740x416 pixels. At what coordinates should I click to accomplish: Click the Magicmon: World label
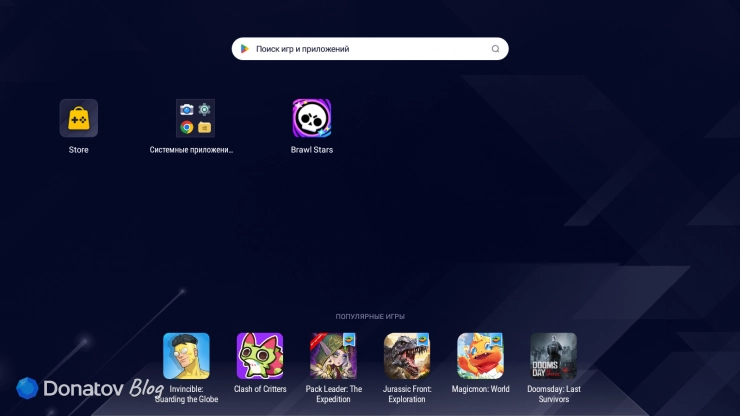(480, 389)
